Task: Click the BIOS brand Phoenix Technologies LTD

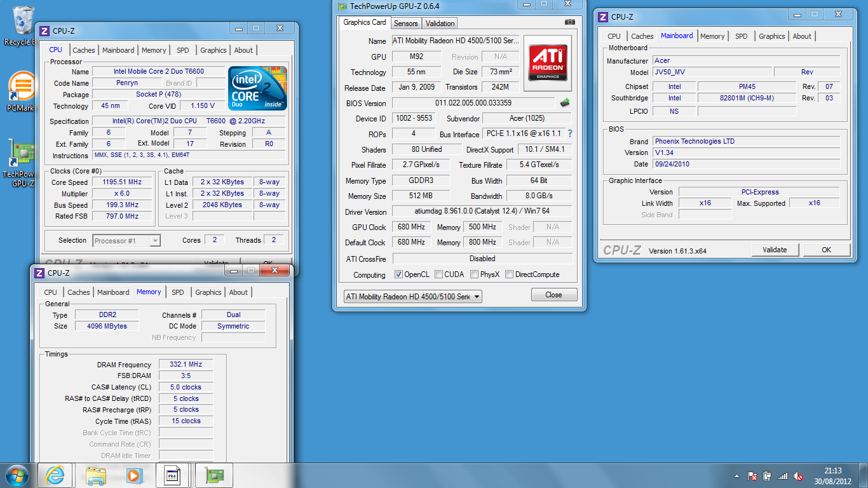Action: pyautogui.click(x=746, y=142)
